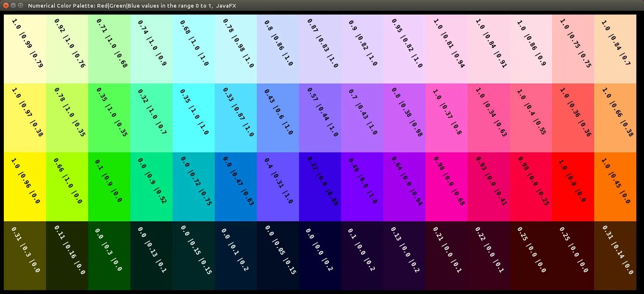This screenshot has width=644, height=294.
Task: Select the 0.68 |1.0 |1.0 swatch
Action: [194, 49]
